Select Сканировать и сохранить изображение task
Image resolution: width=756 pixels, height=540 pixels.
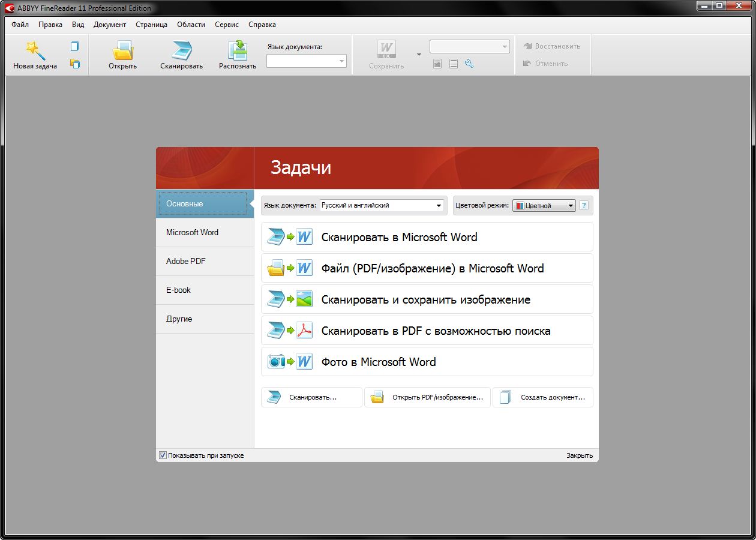click(427, 299)
